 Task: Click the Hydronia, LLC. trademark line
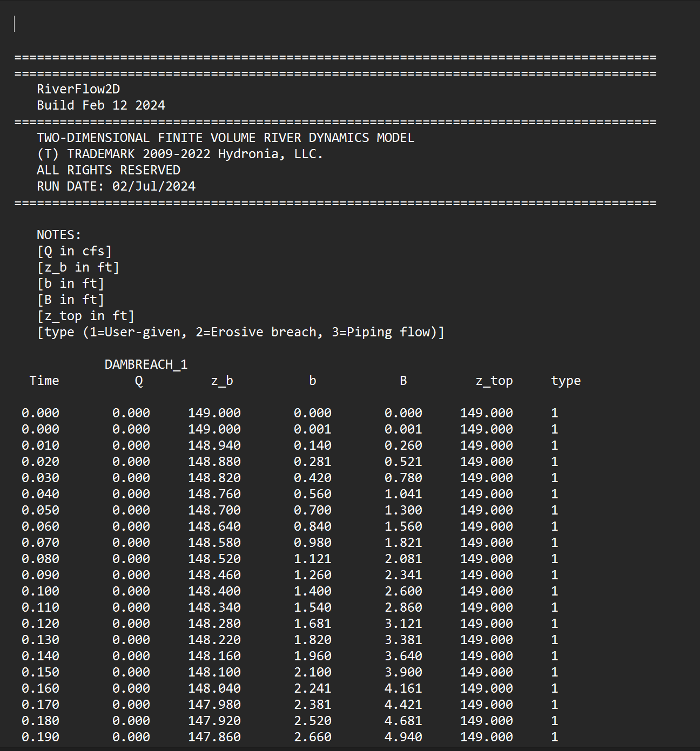click(179, 154)
